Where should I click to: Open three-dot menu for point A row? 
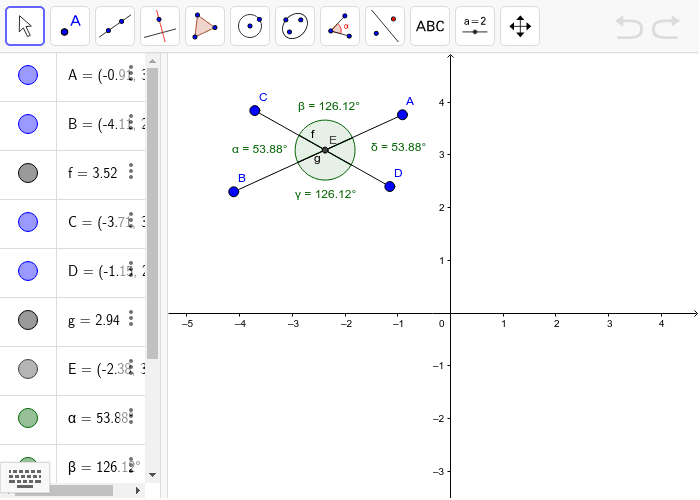131,73
